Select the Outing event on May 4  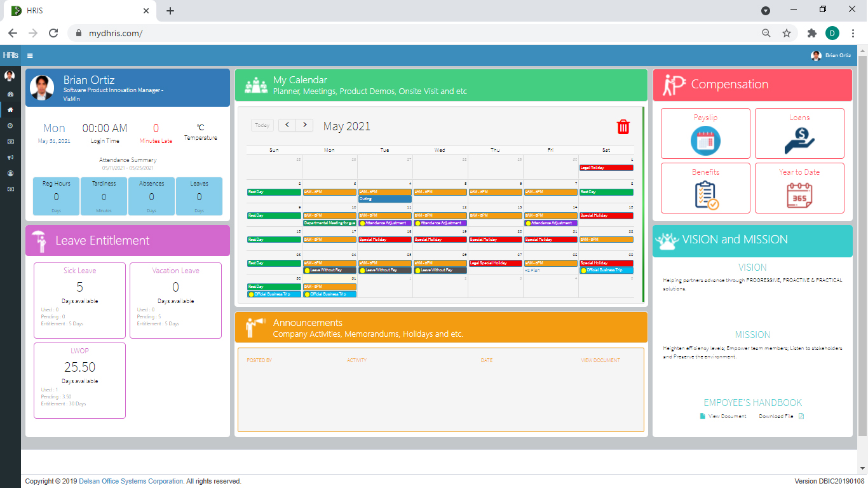click(384, 199)
